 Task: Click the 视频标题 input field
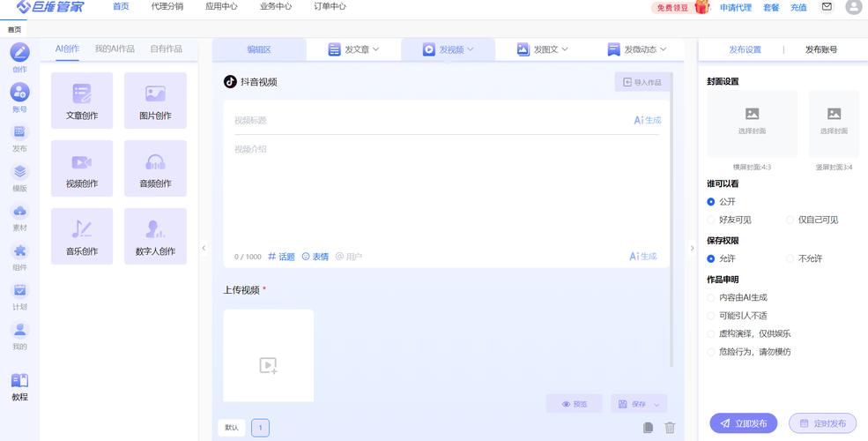pyautogui.click(x=432, y=120)
